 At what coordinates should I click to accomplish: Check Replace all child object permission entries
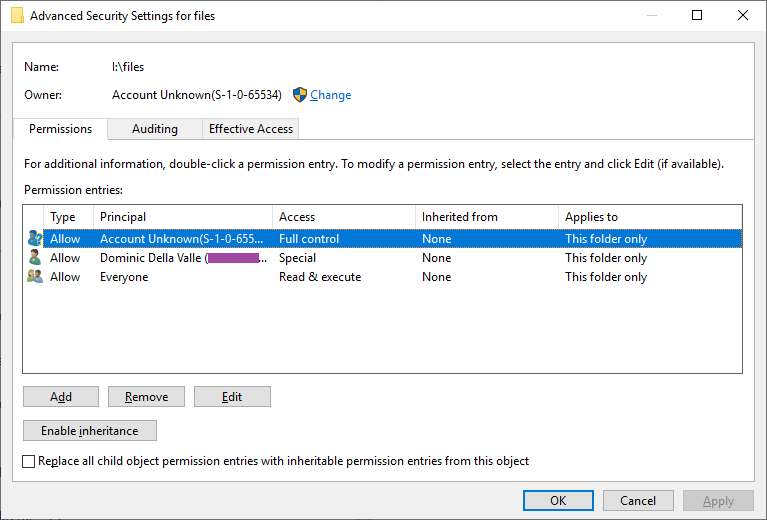tap(28, 461)
